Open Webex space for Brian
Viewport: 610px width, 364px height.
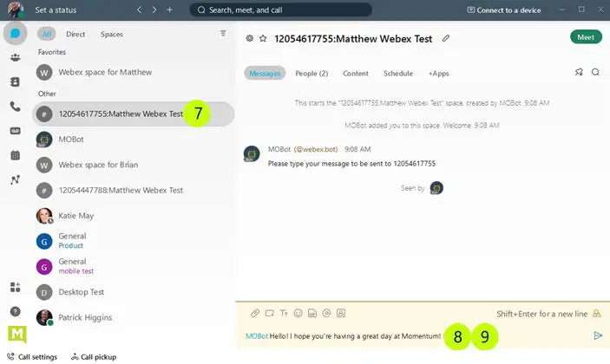(x=134, y=165)
